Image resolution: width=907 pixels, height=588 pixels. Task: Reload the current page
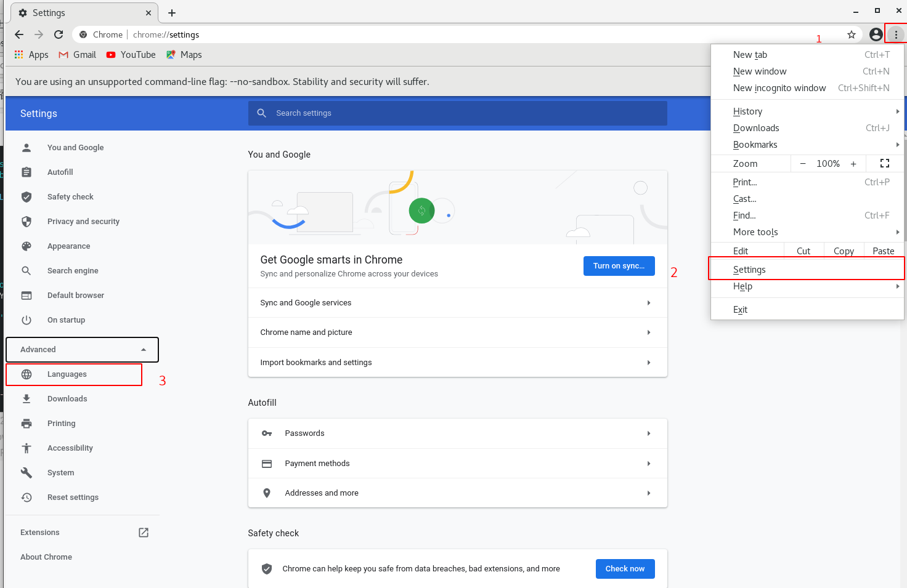point(59,34)
